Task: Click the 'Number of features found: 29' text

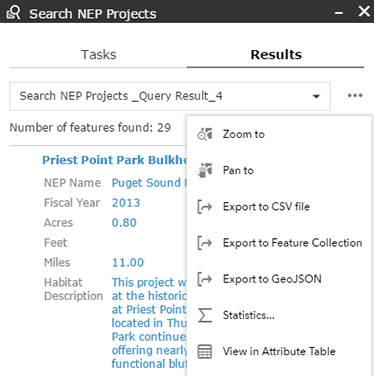Action: [x=90, y=128]
